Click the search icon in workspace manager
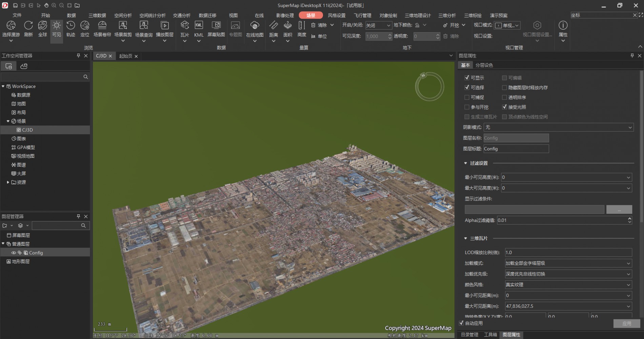 86,77
